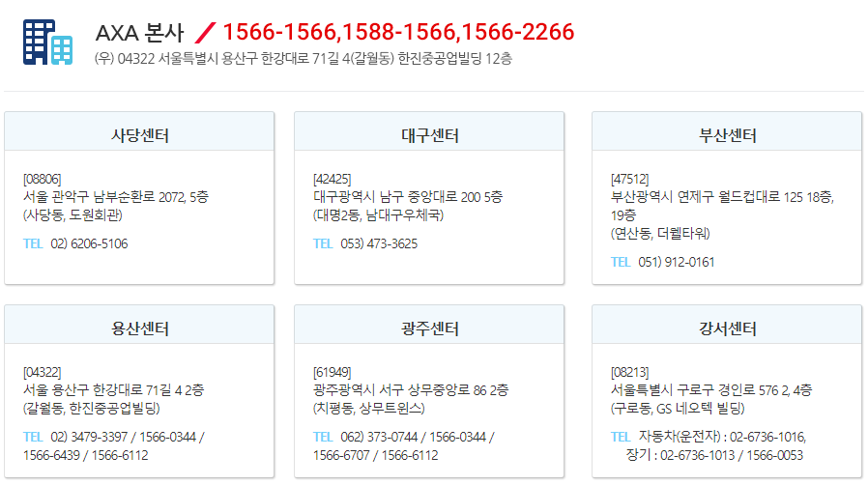The height and width of the screenshot is (485, 868).
Task: Click the headquarters address line with 한진중공업빌딩 12층
Action: [x=304, y=59]
